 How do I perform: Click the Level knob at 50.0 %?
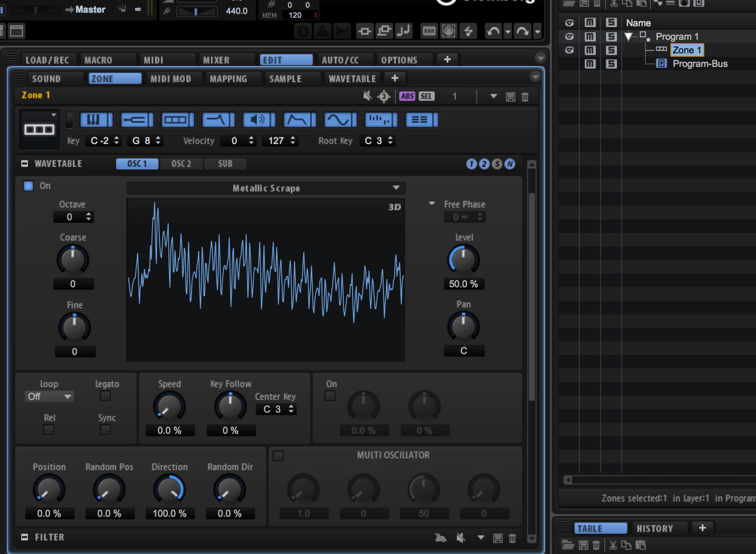[463, 259]
